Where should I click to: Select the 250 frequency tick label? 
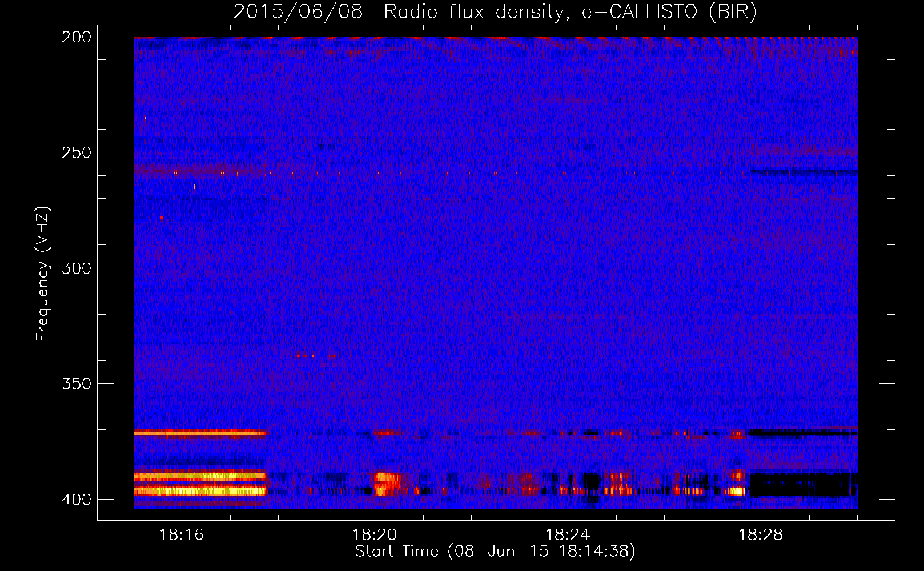pyautogui.click(x=77, y=152)
